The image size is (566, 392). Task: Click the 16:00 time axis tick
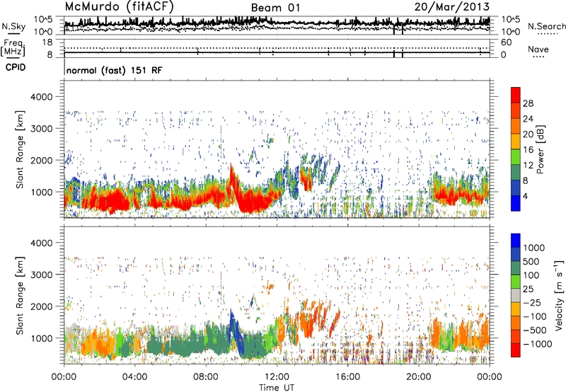347,377
